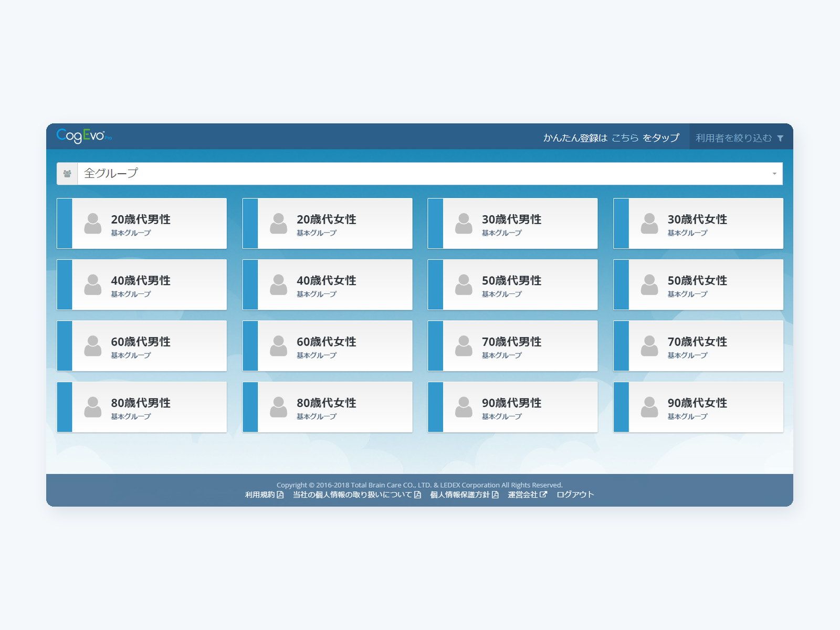Open the 利用規約 terms link
840x630 pixels.
click(x=264, y=495)
